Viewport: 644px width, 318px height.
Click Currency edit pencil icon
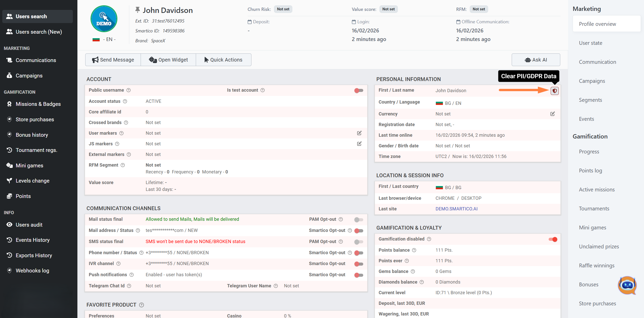[552, 114]
